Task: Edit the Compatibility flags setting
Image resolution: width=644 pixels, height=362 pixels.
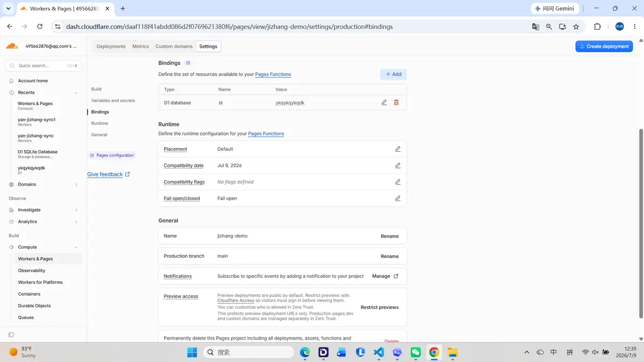Action: pyautogui.click(x=398, y=182)
